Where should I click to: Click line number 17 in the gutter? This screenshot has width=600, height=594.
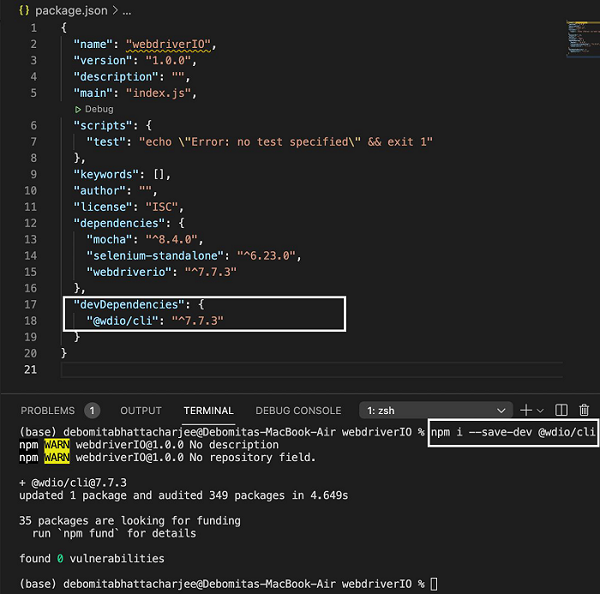30,304
